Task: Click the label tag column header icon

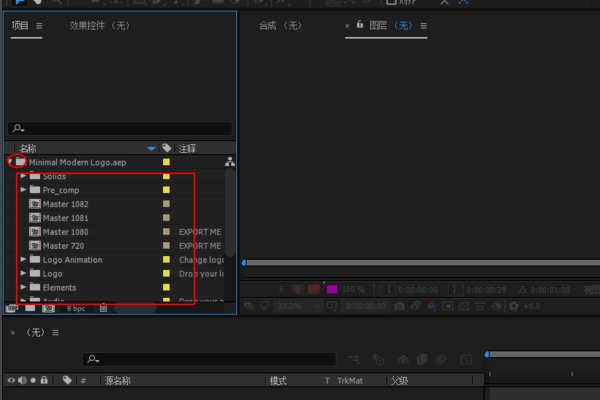Action: [x=166, y=148]
